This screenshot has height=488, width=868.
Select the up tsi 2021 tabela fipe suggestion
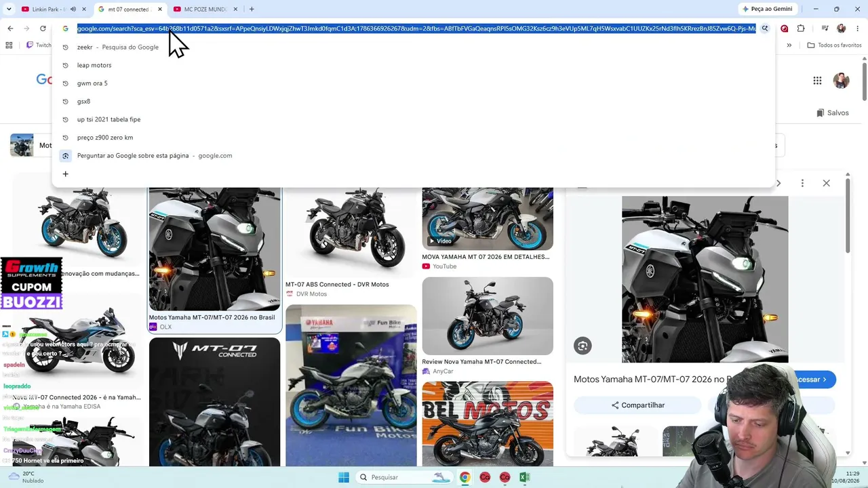[414, 119]
